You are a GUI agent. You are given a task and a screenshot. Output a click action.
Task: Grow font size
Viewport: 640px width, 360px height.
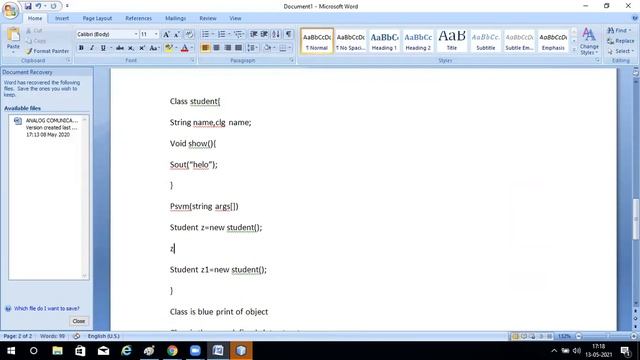167,34
